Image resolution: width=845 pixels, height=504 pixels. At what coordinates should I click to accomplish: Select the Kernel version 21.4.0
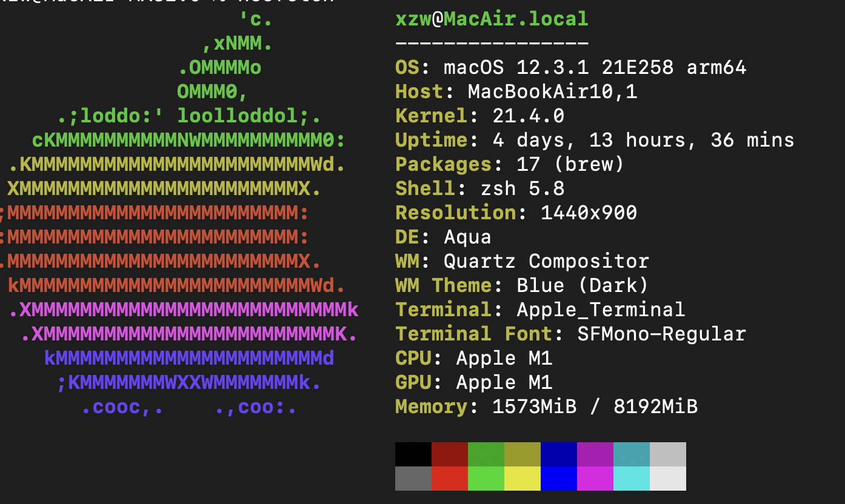tap(528, 116)
